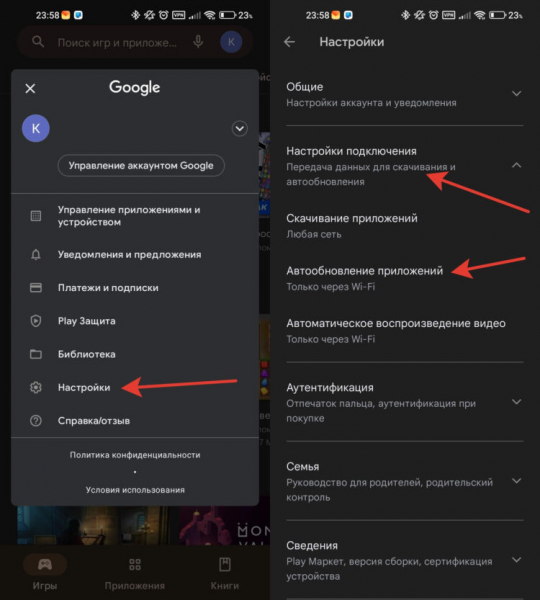Tap Bluetooth icon in left status bar
The image size is (540, 600).
(135, 15)
